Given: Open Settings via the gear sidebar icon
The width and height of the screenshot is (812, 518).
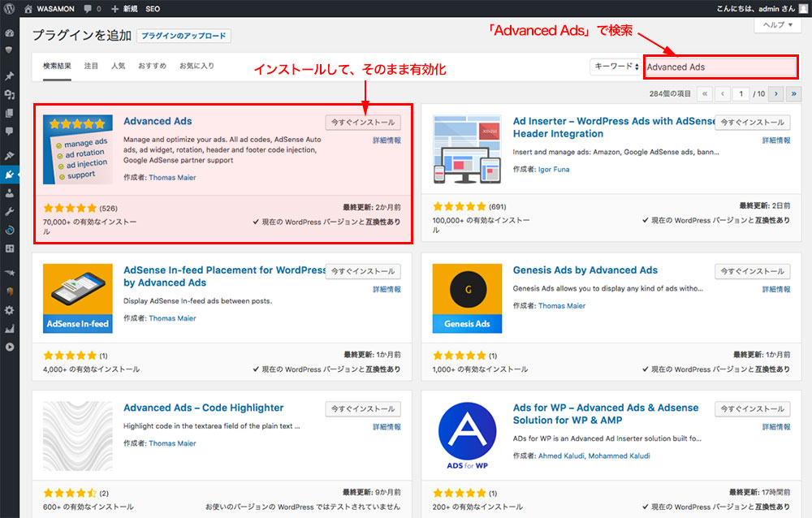Looking at the screenshot, I should click(9, 310).
